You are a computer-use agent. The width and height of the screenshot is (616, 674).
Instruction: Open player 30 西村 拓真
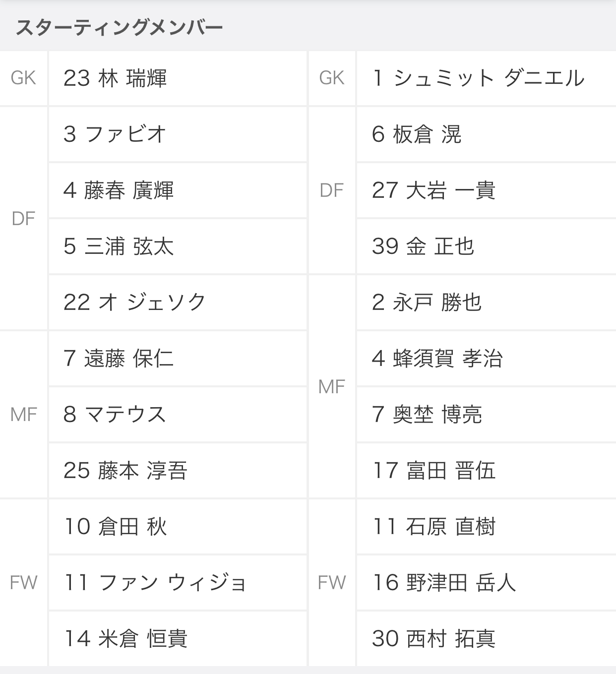[434, 639]
